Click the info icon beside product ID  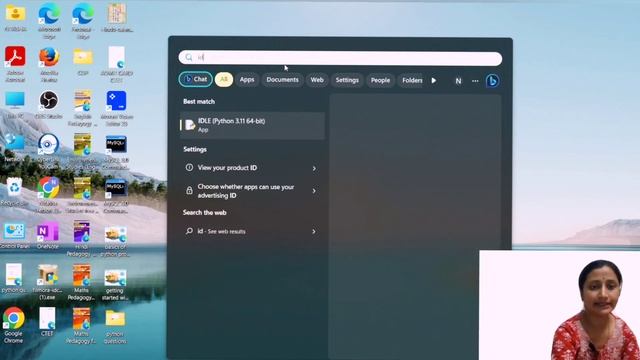189,167
